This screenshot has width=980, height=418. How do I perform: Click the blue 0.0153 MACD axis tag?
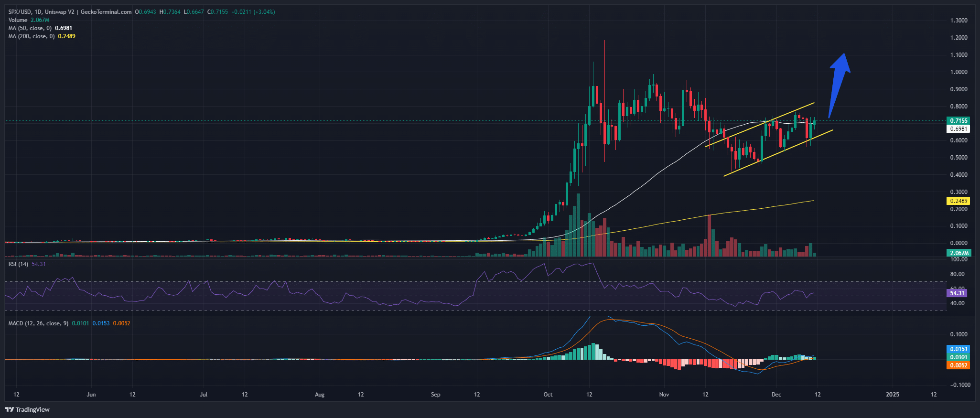[958, 349]
